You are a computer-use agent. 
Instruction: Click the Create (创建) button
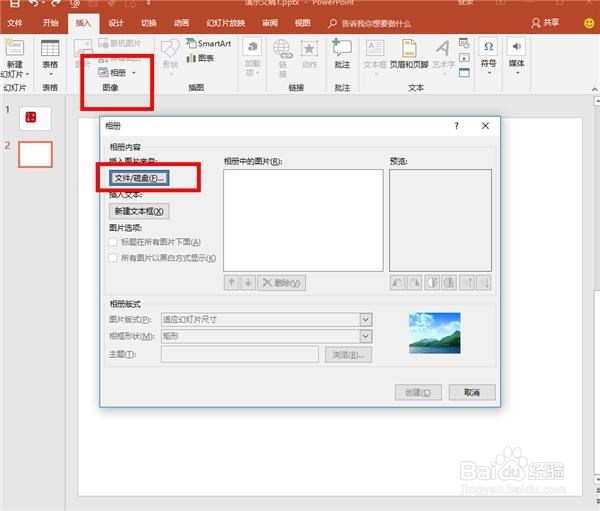418,392
